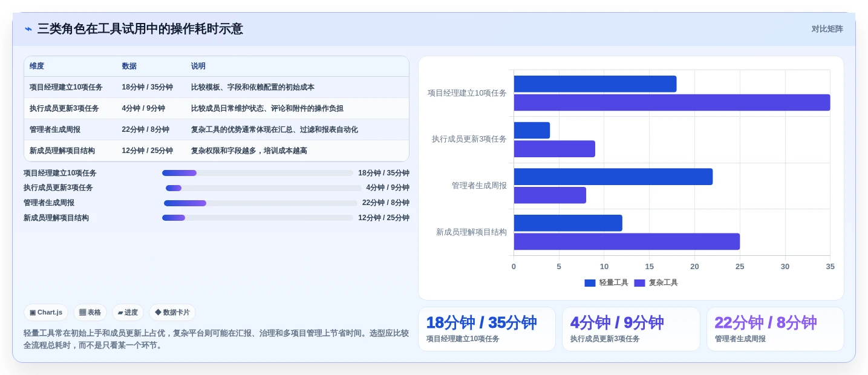868x375 pixels.
Task: Select the 进度 tag chip
Action: pos(128,313)
